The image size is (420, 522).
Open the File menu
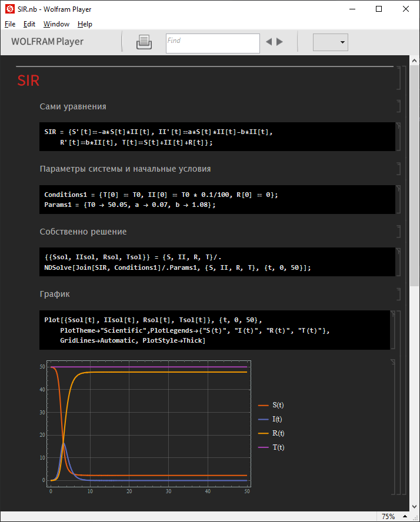pos(10,24)
